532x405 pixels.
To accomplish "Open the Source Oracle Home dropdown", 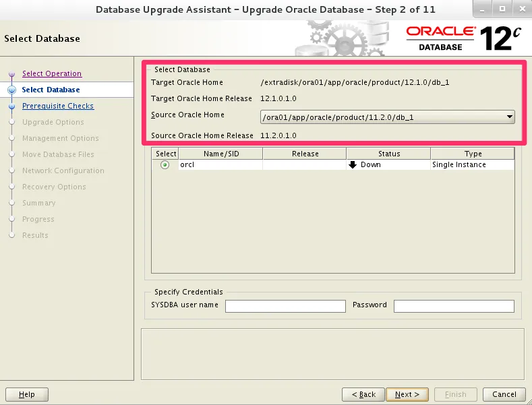I will click(387, 117).
